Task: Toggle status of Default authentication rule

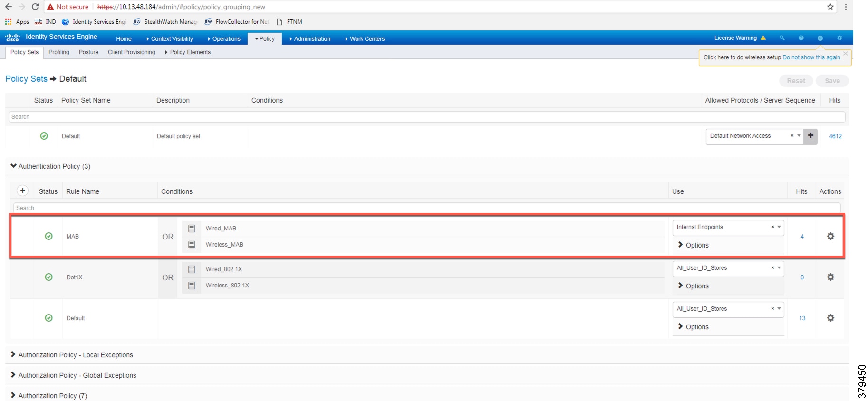Action: [48, 318]
